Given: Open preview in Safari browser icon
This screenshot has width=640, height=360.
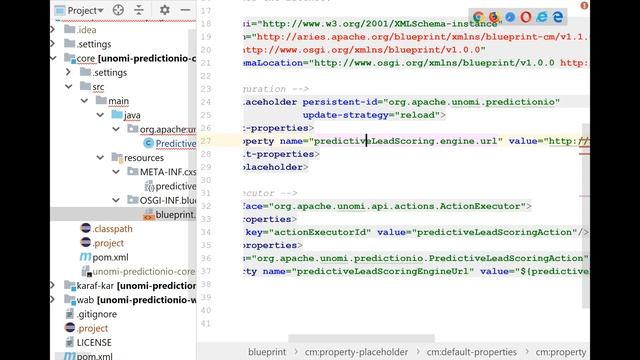Looking at the screenshot, I should click(x=510, y=17).
